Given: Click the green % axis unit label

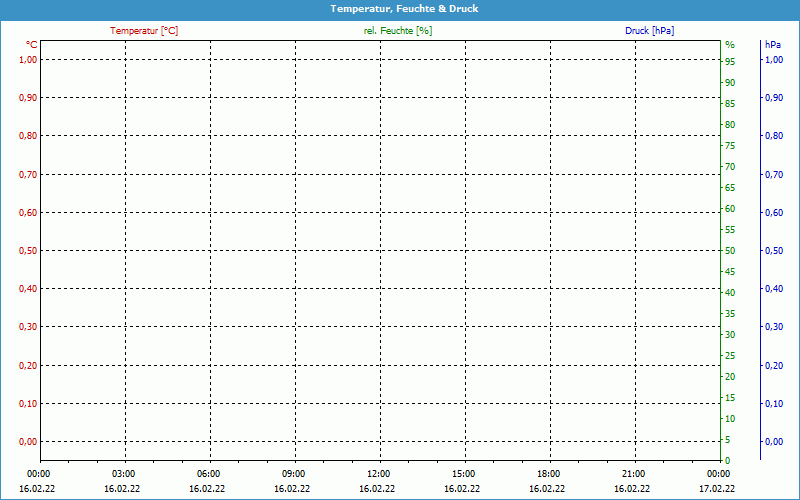Looking at the screenshot, I should (x=729, y=45).
